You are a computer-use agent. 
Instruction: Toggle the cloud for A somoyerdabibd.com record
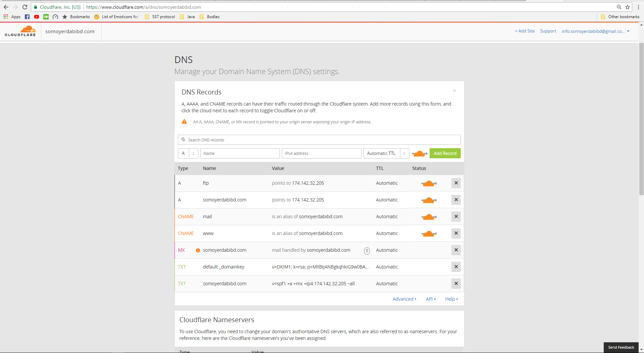429,200
